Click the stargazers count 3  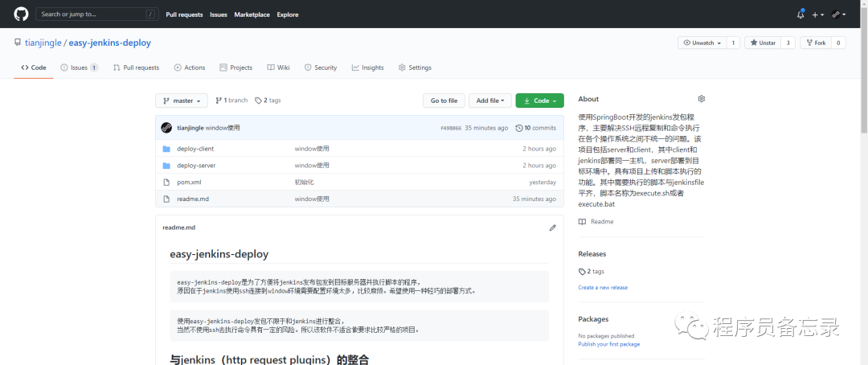point(788,43)
